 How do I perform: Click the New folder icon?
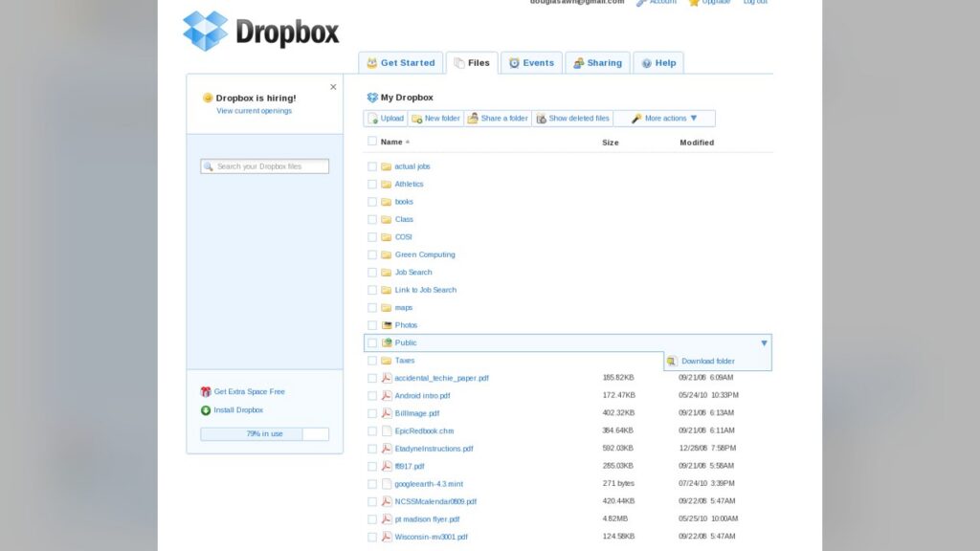click(417, 119)
